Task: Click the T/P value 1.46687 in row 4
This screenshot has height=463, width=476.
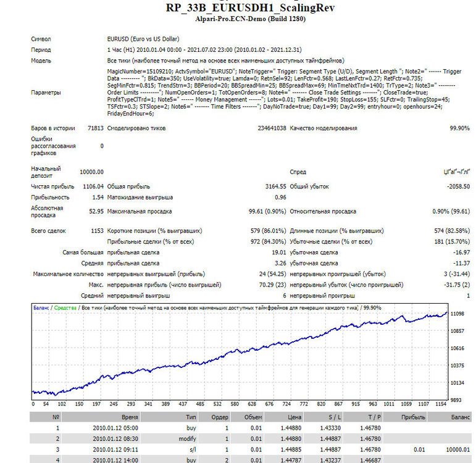Action: tap(370, 461)
